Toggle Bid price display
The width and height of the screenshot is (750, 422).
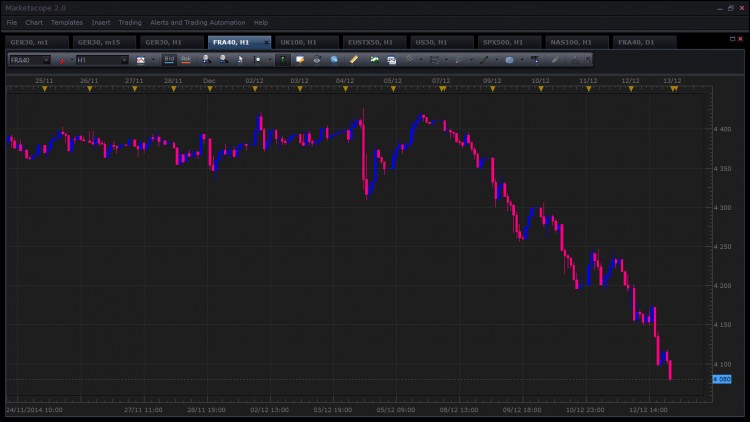169,59
